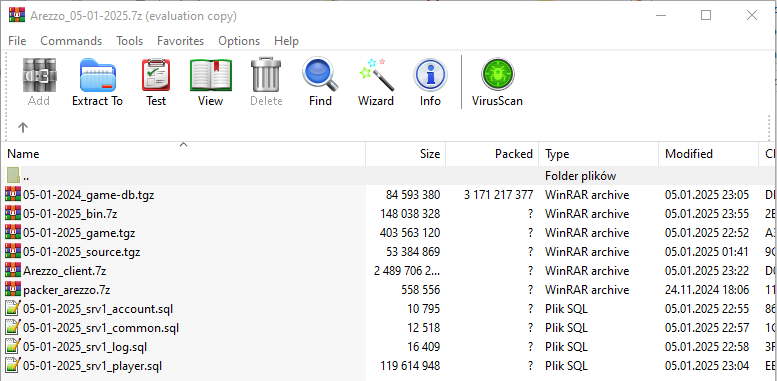The image size is (777, 381).
Task: Sort by the Name column header
Action: pyautogui.click(x=183, y=154)
